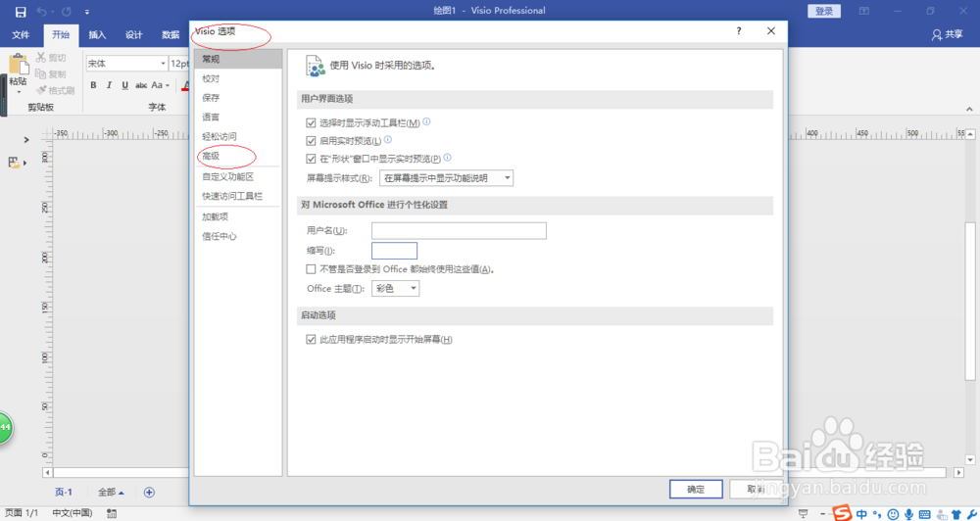Click the Undo arrow icon
Image resolution: width=980 pixels, height=521 pixels.
(x=42, y=12)
